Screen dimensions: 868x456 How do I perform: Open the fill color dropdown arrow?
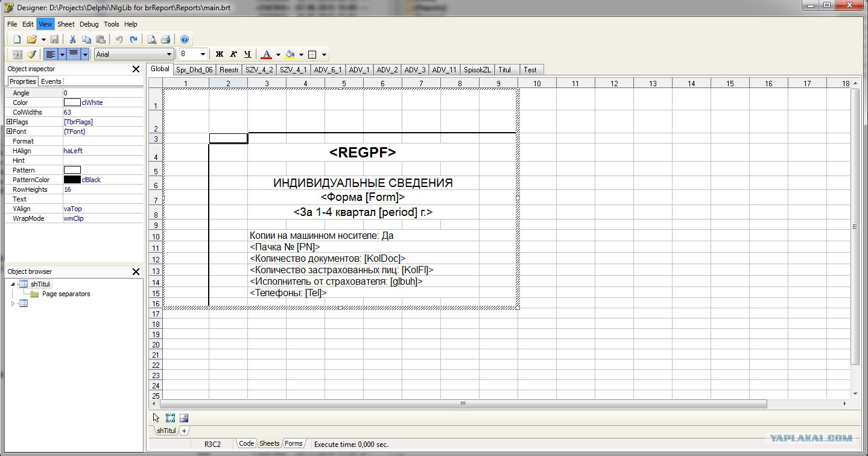coord(301,54)
